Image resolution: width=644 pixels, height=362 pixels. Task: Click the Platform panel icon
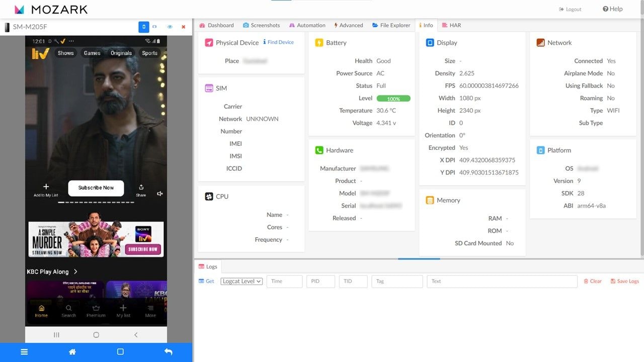540,150
